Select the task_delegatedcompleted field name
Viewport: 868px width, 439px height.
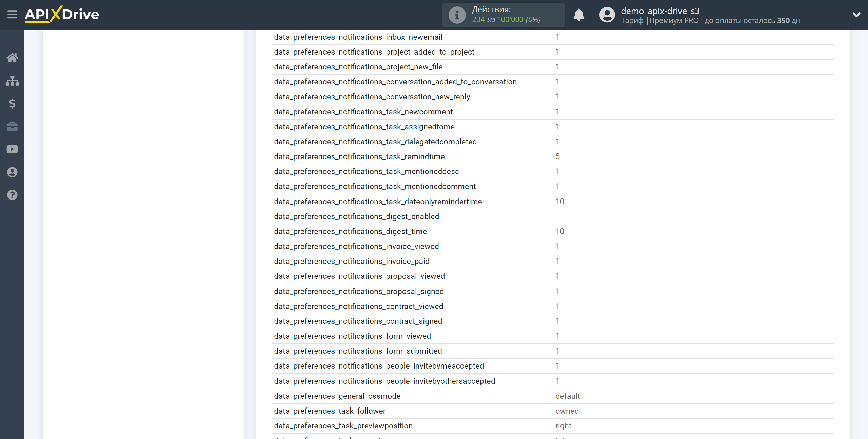pyautogui.click(x=375, y=142)
